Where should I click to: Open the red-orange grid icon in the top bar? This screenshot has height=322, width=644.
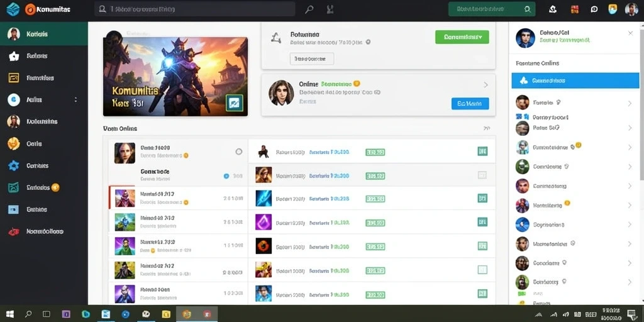[575, 9]
